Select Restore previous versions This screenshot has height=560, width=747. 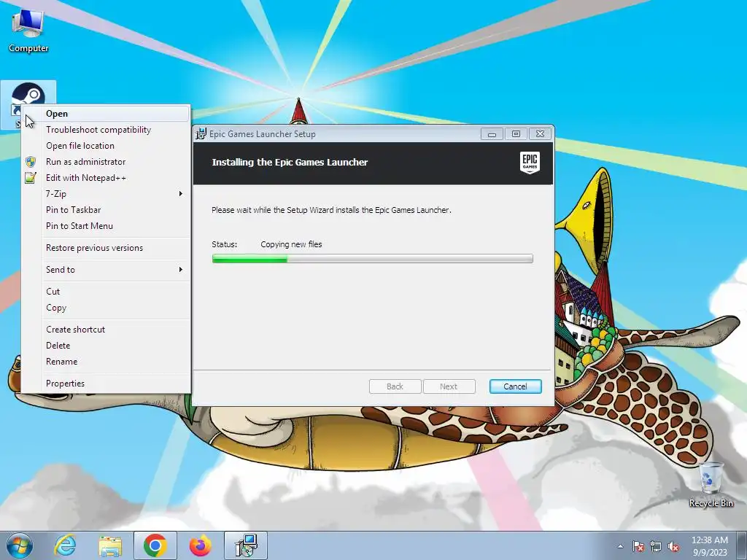click(x=106, y=248)
